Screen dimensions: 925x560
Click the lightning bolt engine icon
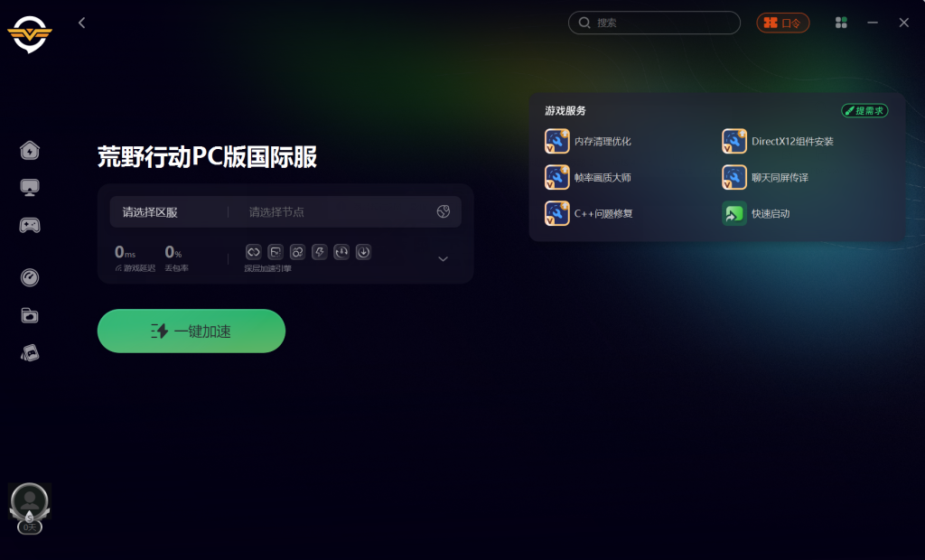tap(319, 252)
